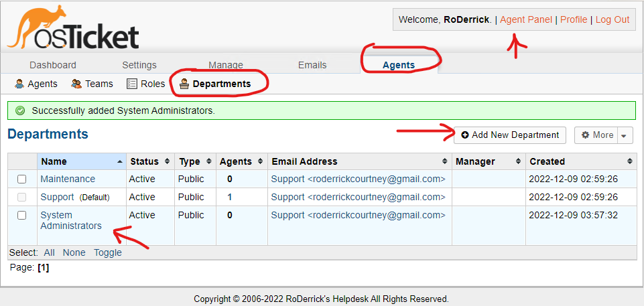Viewport: 644px width, 306px height.
Task: Click the Roles list icon
Action: point(131,84)
